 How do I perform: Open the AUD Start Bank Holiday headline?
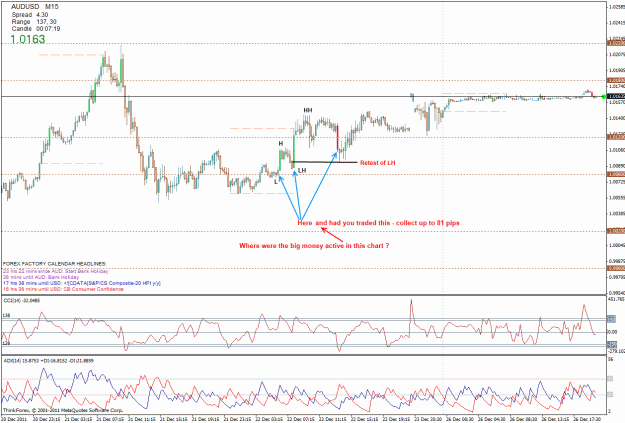tap(55, 271)
